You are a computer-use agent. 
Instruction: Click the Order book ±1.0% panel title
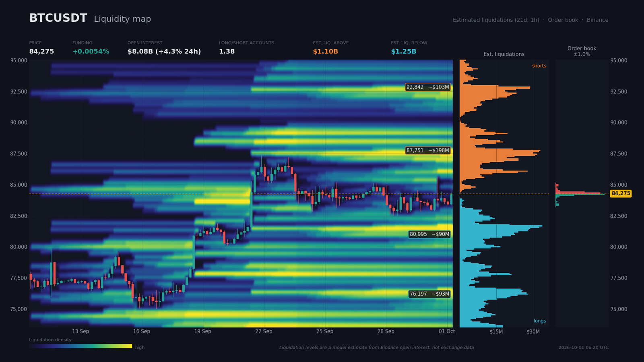(x=582, y=51)
